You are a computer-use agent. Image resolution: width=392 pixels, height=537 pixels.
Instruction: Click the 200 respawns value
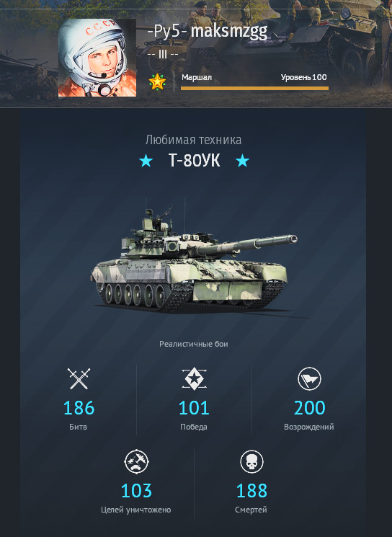tap(309, 408)
